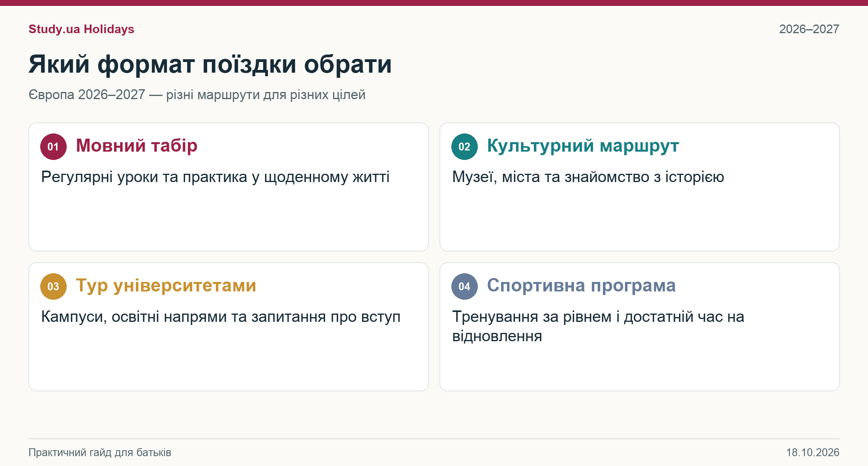Click the '2026–2027' label at top right
Screen dimensions: 868x466
click(x=809, y=29)
